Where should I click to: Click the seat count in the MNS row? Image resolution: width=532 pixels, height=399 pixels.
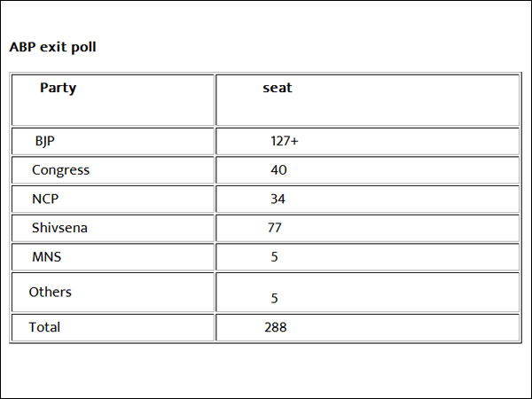[x=275, y=257]
